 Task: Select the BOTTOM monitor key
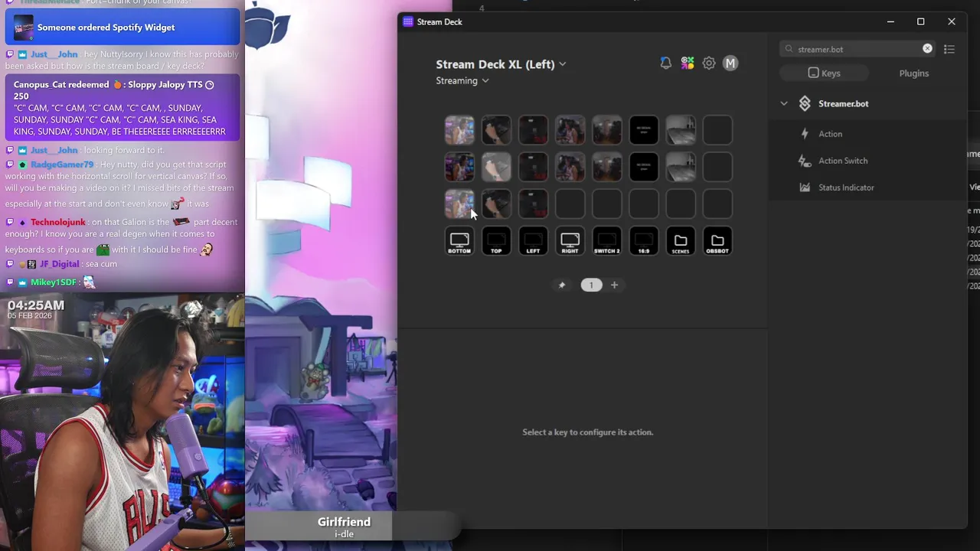point(459,241)
